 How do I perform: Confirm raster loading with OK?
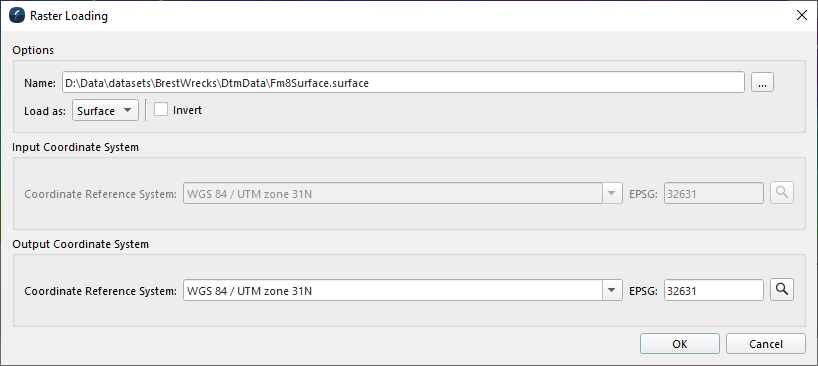pyautogui.click(x=680, y=344)
